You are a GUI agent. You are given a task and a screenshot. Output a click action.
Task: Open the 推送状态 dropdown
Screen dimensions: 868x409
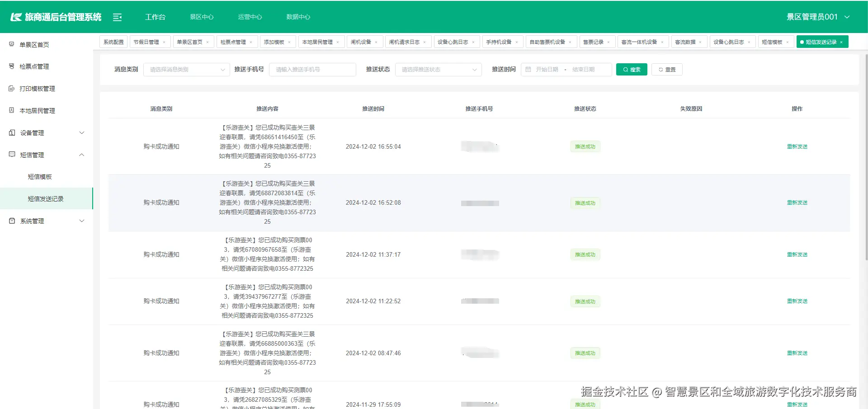tap(439, 70)
